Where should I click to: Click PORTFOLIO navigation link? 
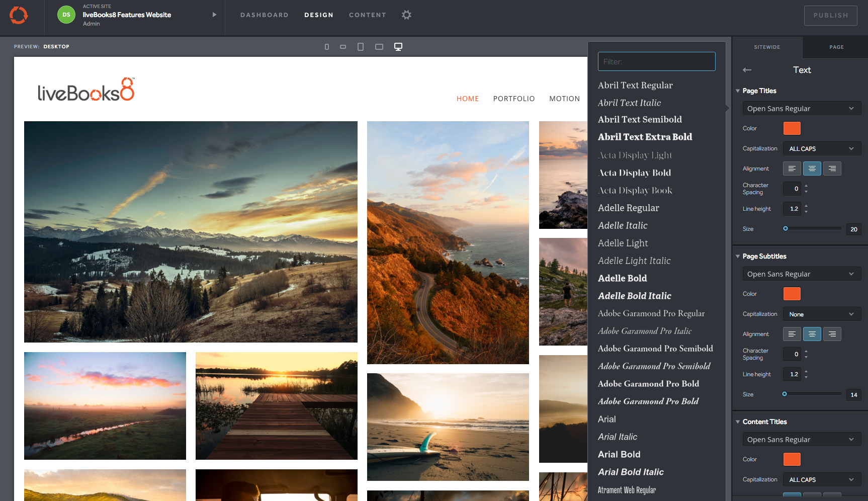(x=514, y=99)
